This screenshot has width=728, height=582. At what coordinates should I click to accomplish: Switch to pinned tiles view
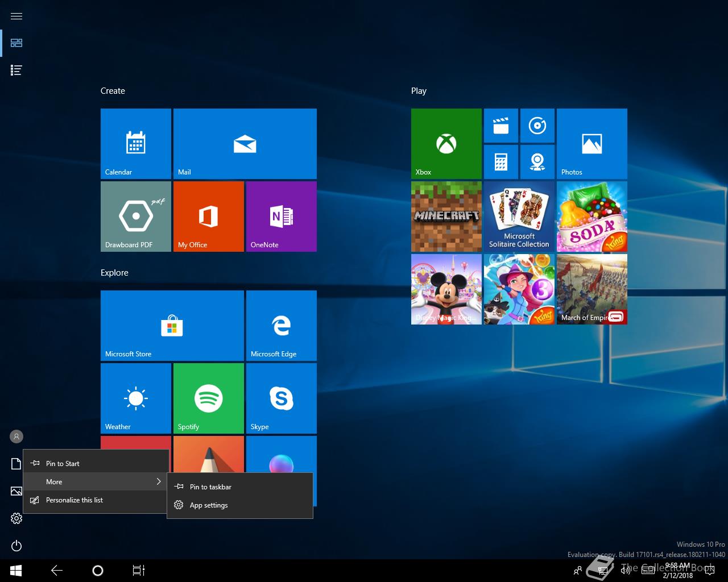16,43
